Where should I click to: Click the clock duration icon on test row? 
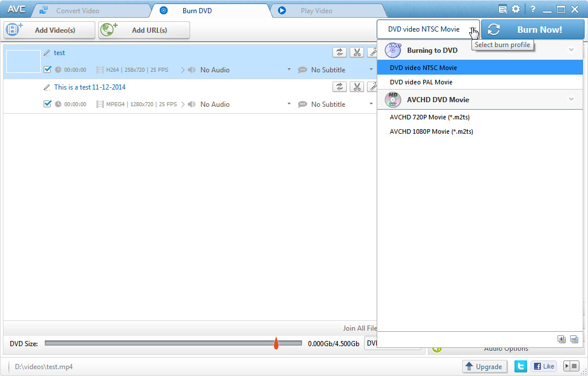click(58, 69)
